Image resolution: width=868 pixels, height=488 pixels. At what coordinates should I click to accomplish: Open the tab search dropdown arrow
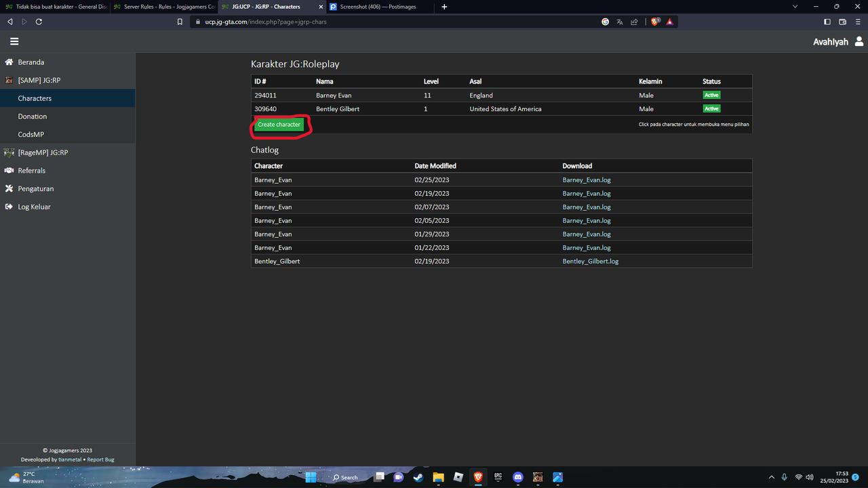[x=795, y=7]
